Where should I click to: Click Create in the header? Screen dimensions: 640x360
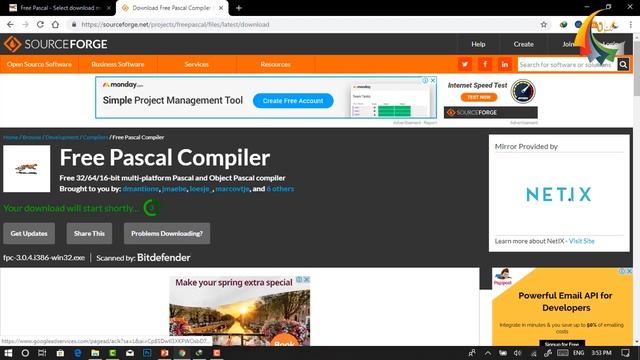524,44
